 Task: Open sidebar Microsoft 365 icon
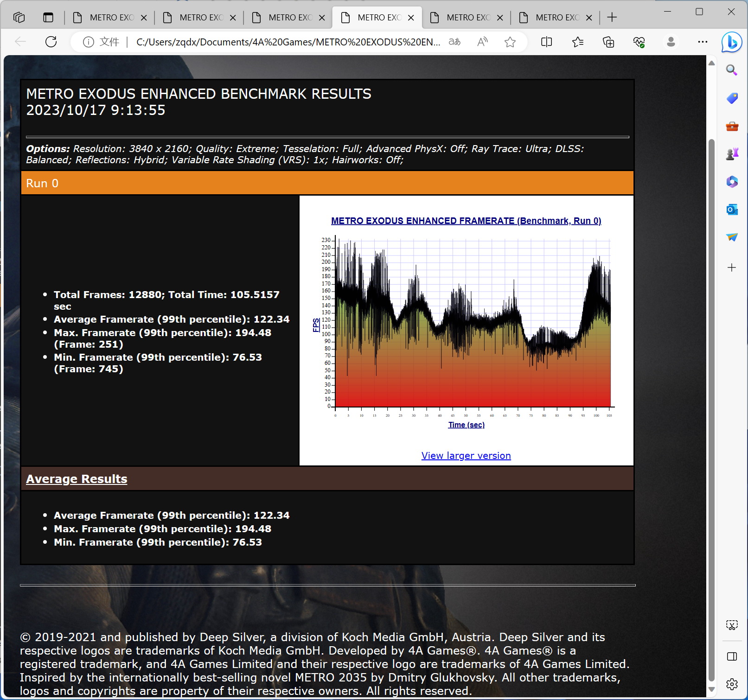point(732,181)
